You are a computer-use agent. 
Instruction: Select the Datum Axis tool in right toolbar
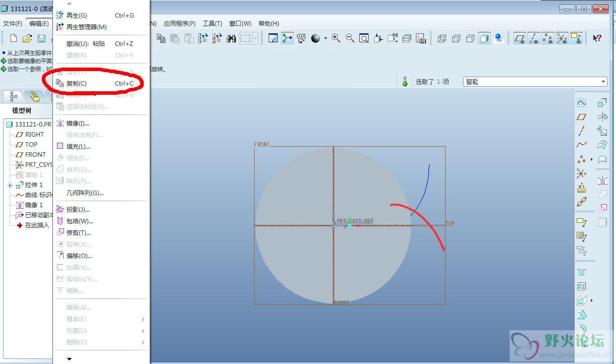(x=582, y=131)
